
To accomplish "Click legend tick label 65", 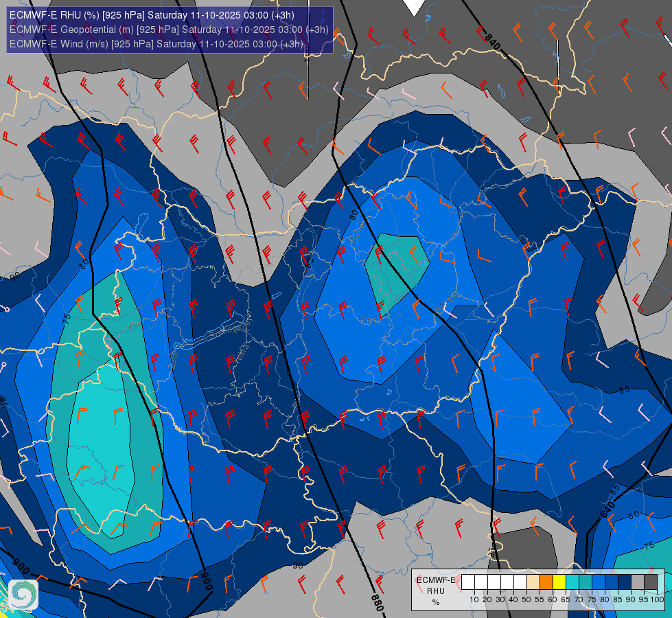I will [x=566, y=599].
